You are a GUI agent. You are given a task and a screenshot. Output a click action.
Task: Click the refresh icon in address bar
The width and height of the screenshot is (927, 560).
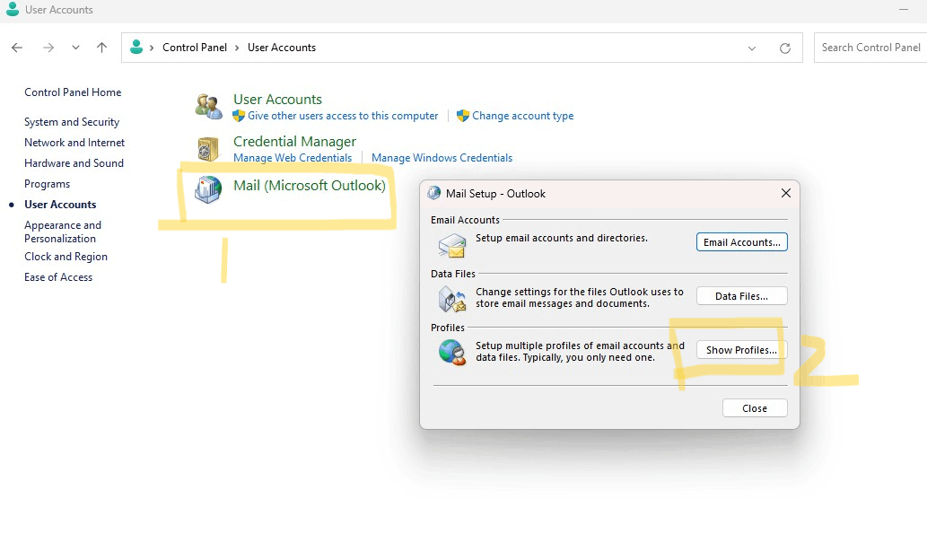(784, 47)
